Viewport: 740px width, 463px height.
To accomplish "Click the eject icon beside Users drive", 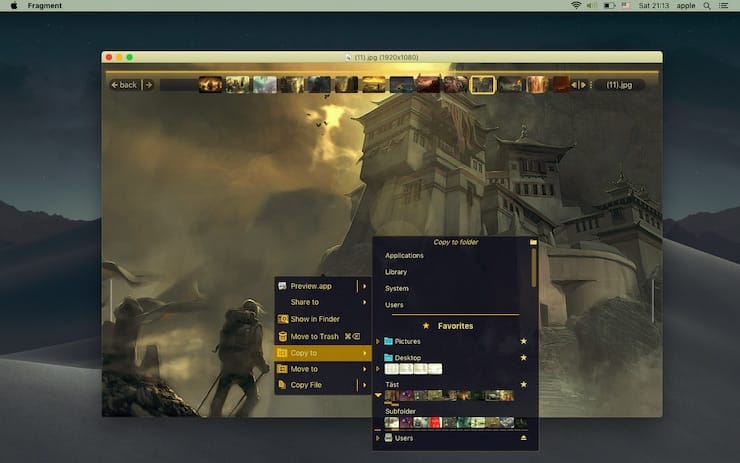I will [x=523, y=438].
